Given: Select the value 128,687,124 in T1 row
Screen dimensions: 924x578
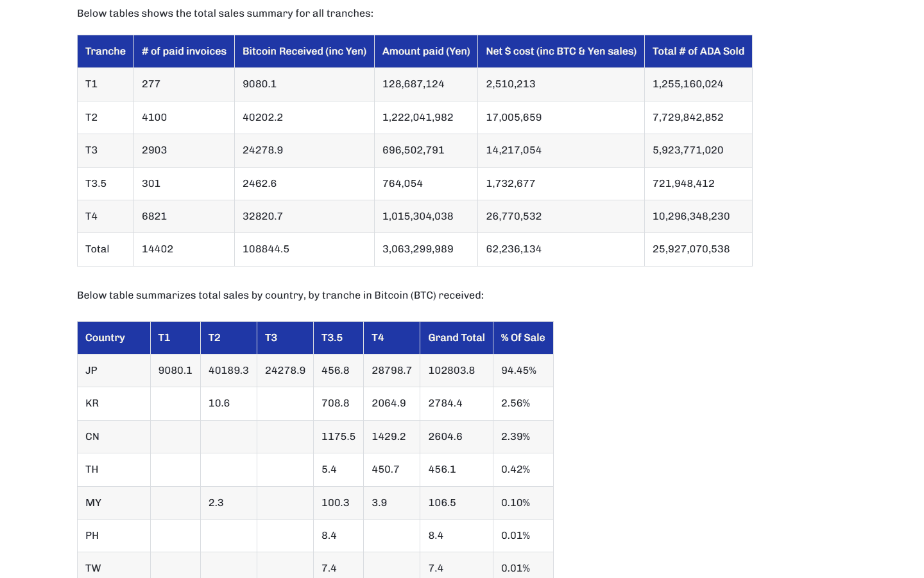Looking at the screenshot, I should tap(413, 84).
